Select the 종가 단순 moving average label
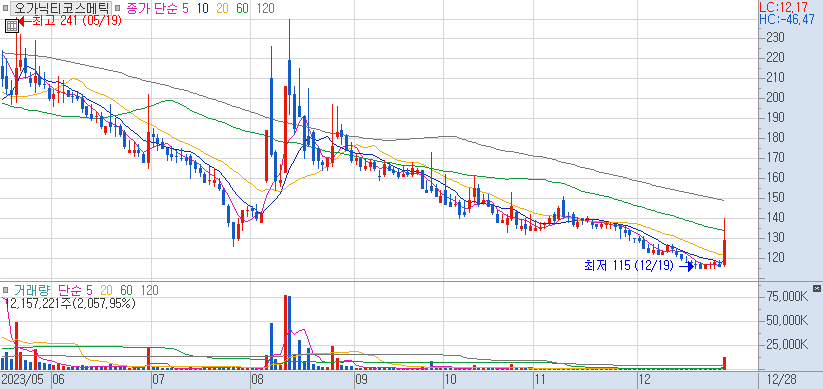Screen dimensions: 823x389 153,8
